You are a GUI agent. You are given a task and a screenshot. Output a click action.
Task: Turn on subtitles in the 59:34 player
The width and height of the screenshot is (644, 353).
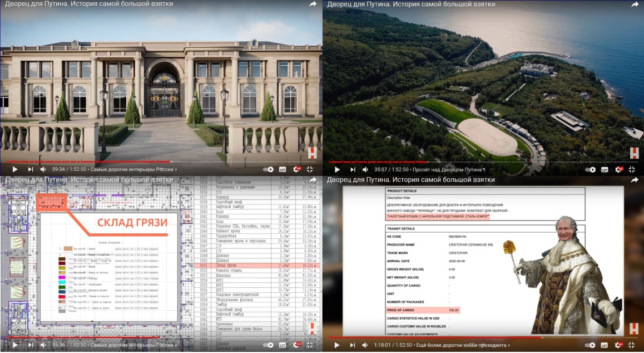coord(283,169)
